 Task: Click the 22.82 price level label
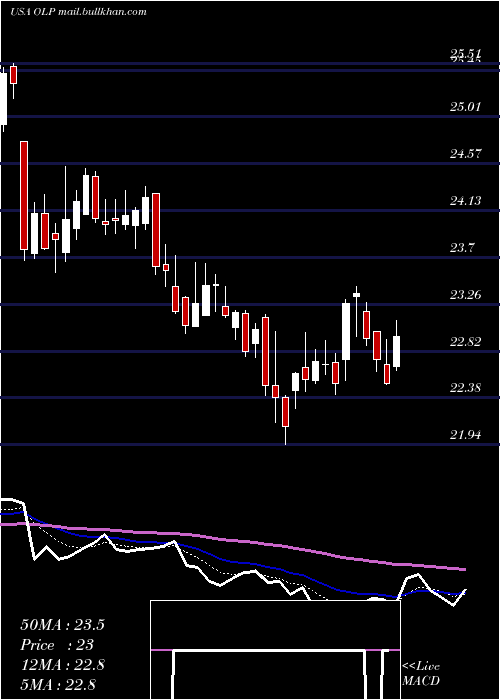tap(466, 342)
